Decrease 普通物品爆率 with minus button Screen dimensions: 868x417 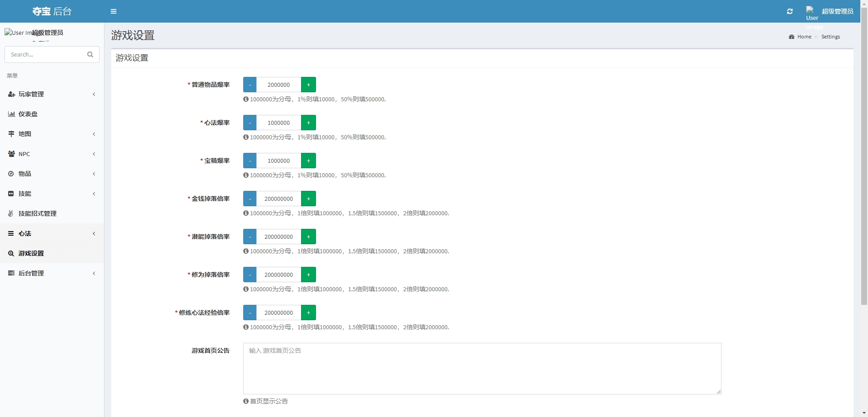click(x=250, y=85)
